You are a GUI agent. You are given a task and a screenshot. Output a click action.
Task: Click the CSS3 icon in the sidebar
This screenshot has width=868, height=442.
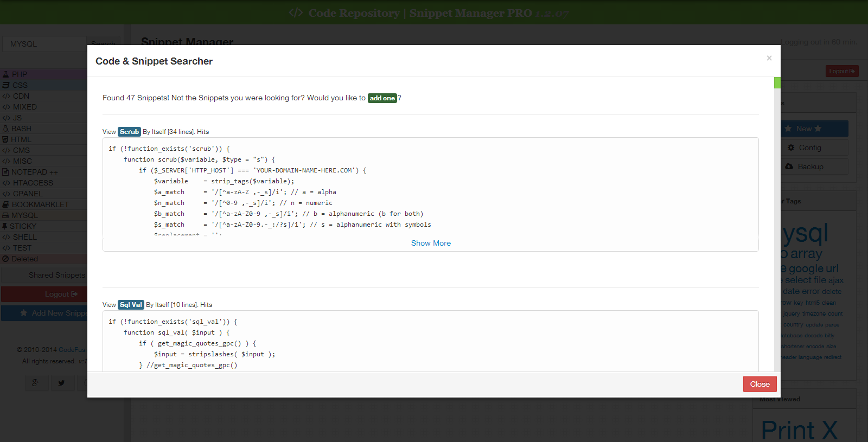6,85
